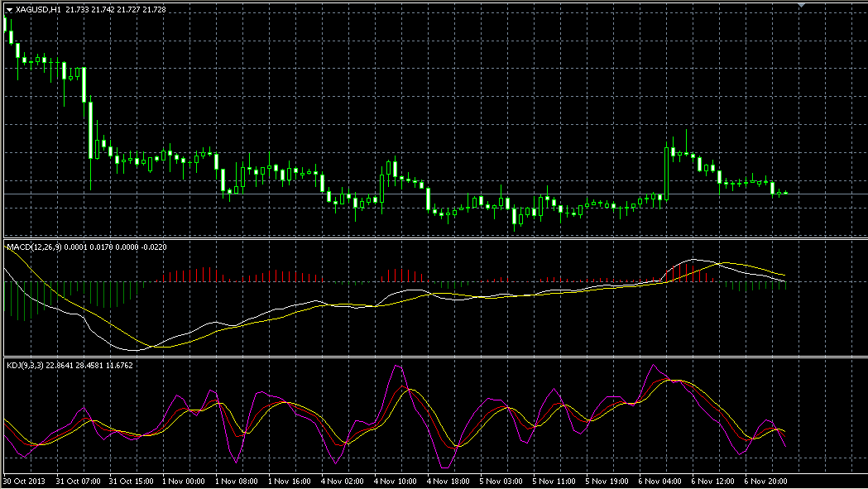Click the small triangle before XAGUSD,H1
This screenshot has width=868, height=489.
tap(9, 10)
